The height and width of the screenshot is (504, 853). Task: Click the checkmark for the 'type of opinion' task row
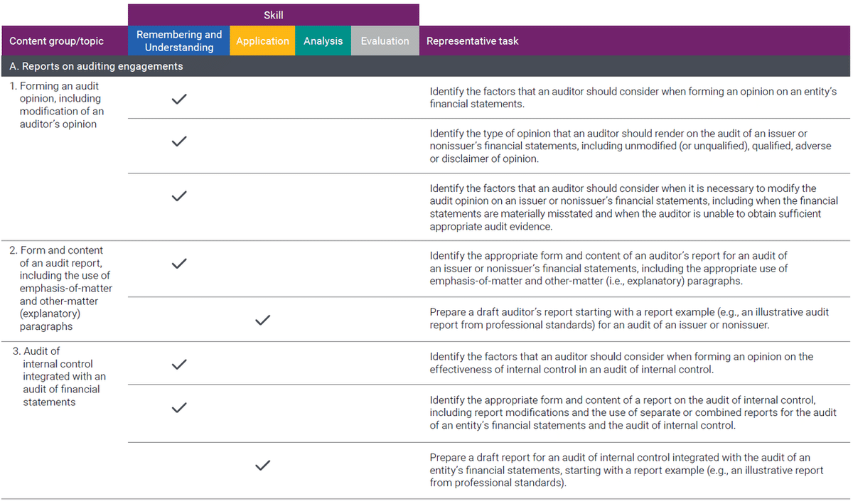click(x=179, y=141)
